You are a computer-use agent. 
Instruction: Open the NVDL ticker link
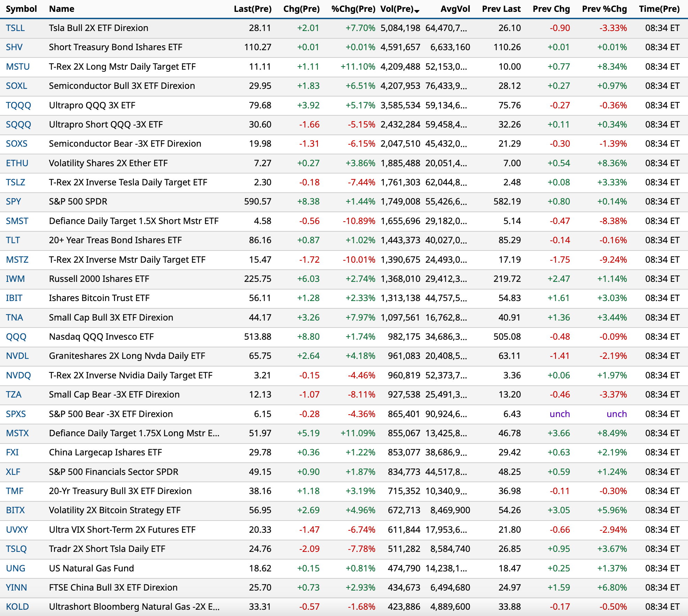17,356
